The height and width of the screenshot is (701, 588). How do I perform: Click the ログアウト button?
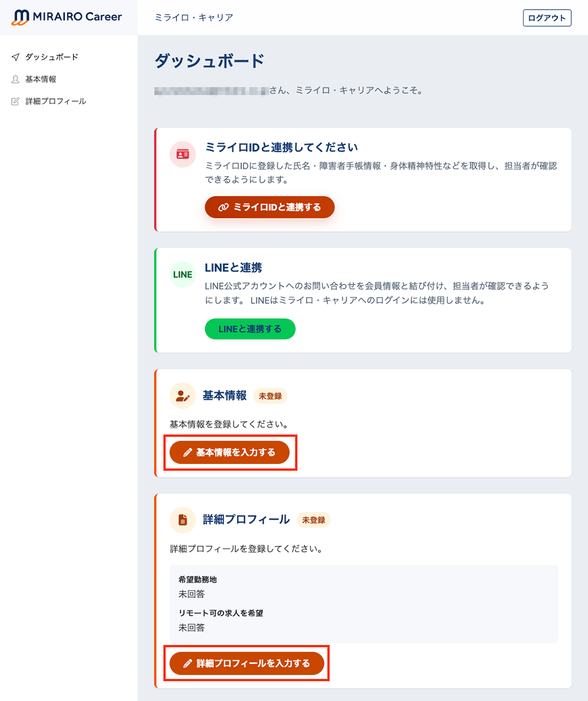click(547, 18)
